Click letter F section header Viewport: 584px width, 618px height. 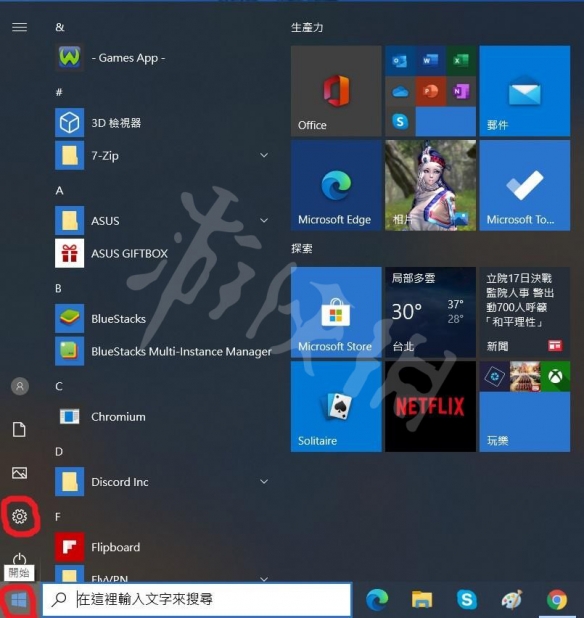[58, 517]
